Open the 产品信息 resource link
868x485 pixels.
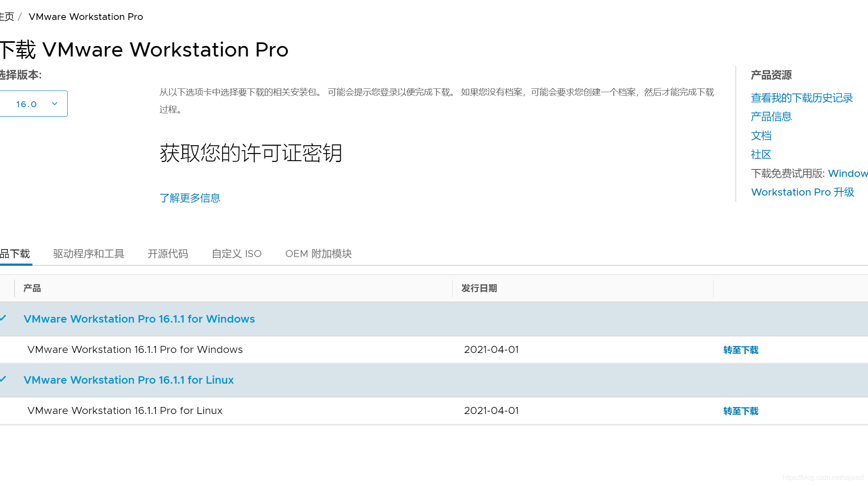click(771, 117)
